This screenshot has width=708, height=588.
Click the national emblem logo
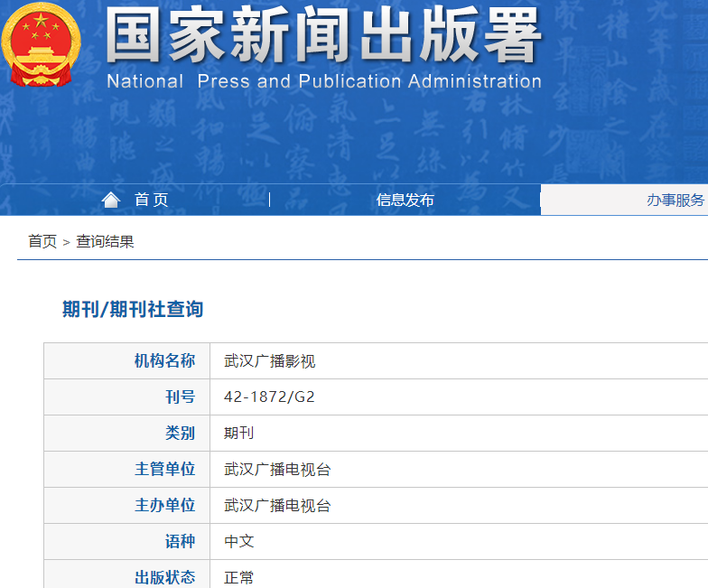pos(41,45)
